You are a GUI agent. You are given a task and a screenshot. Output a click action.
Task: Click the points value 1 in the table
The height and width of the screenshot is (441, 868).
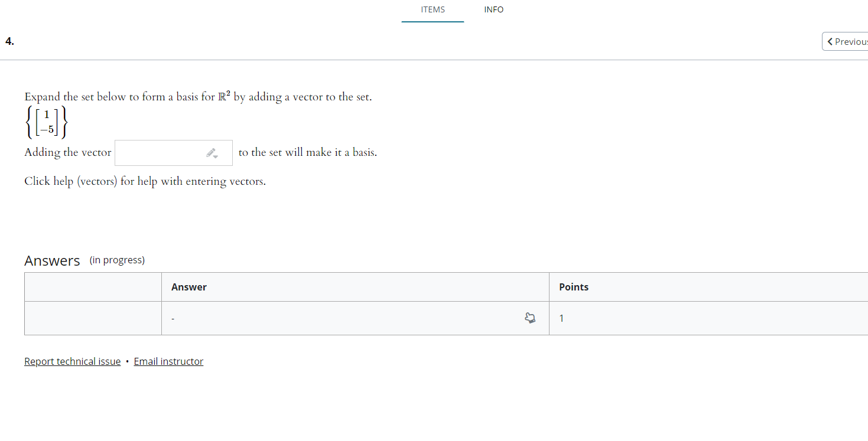(561, 318)
